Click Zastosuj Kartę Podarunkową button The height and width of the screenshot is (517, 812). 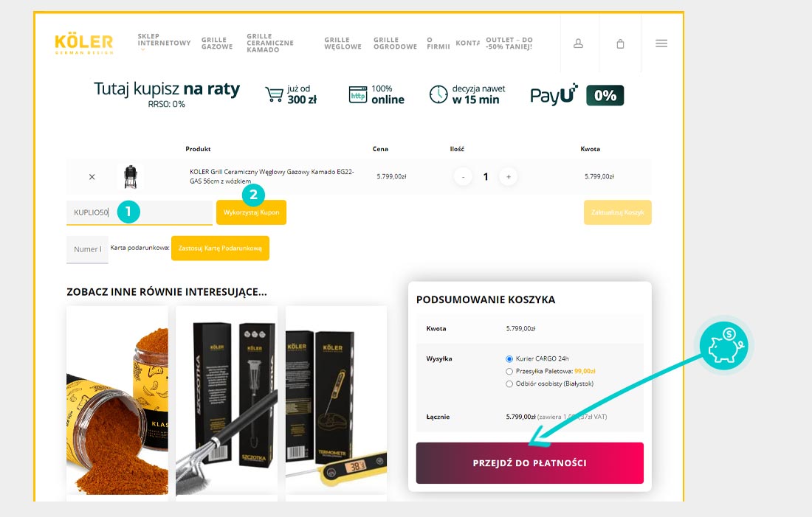220,249
